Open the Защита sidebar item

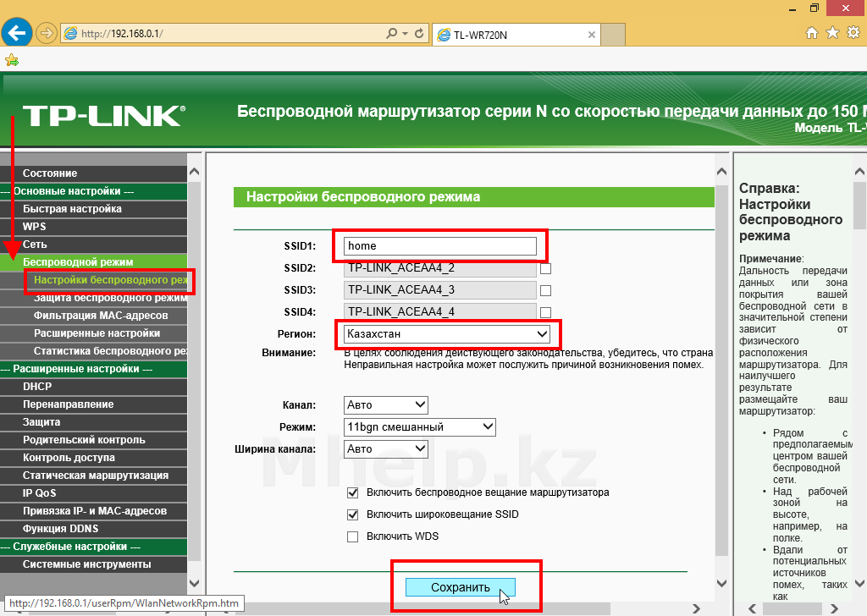pyautogui.click(x=93, y=422)
